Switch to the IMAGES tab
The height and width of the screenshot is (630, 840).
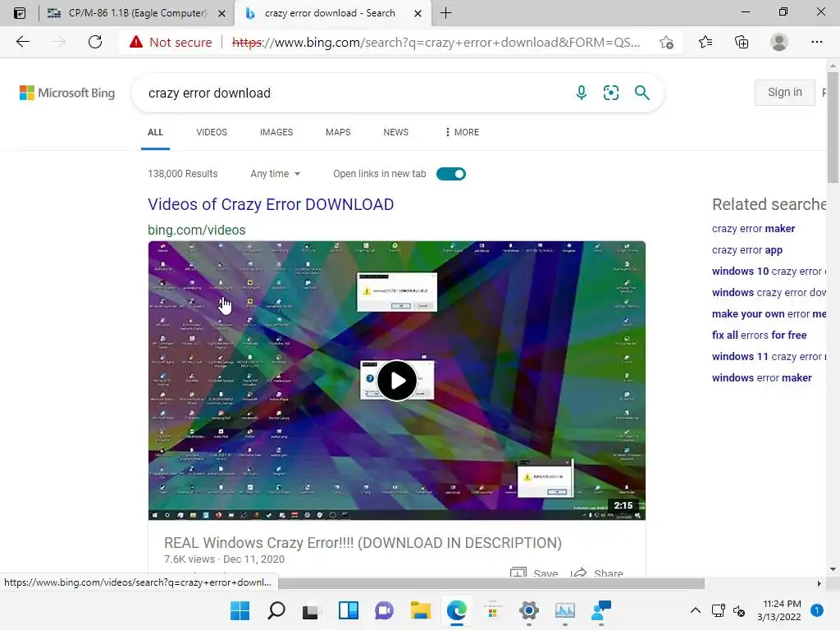(276, 132)
